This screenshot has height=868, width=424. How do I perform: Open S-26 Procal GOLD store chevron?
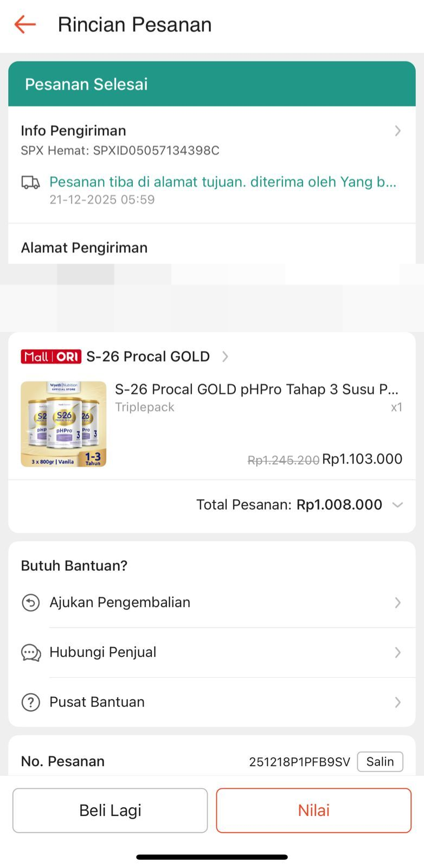coord(225,356)
